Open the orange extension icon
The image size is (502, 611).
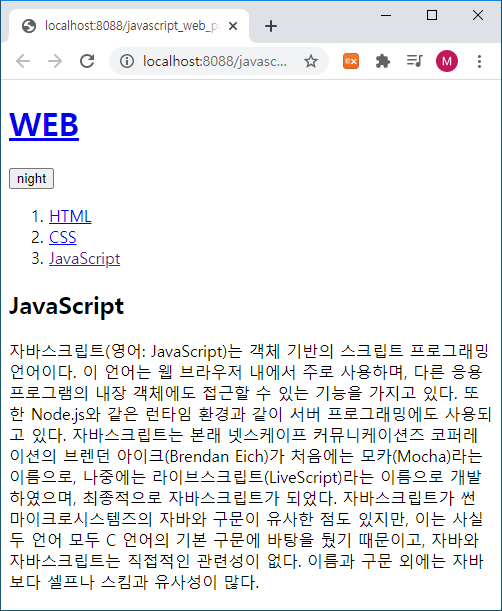(351, 61)
